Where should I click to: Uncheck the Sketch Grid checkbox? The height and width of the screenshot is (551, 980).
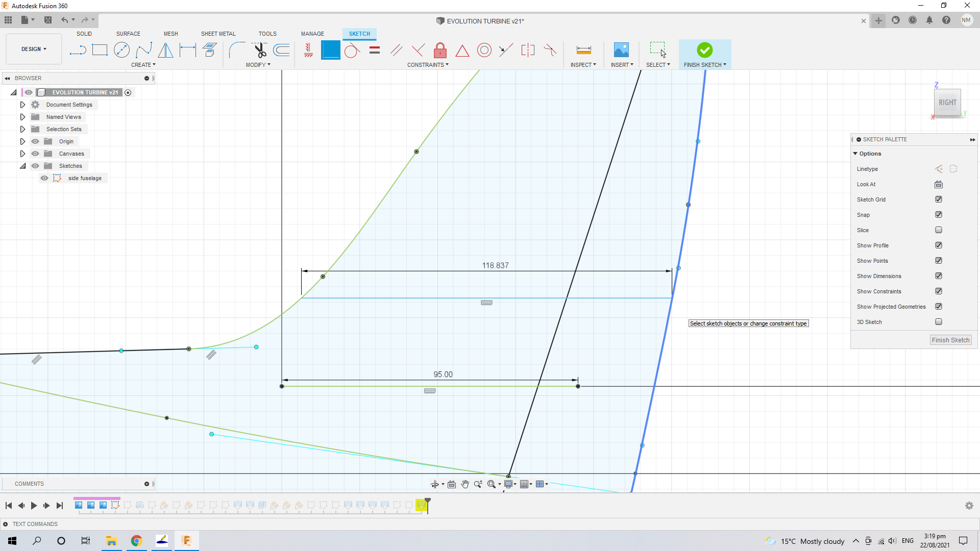[x=938, y=199]
